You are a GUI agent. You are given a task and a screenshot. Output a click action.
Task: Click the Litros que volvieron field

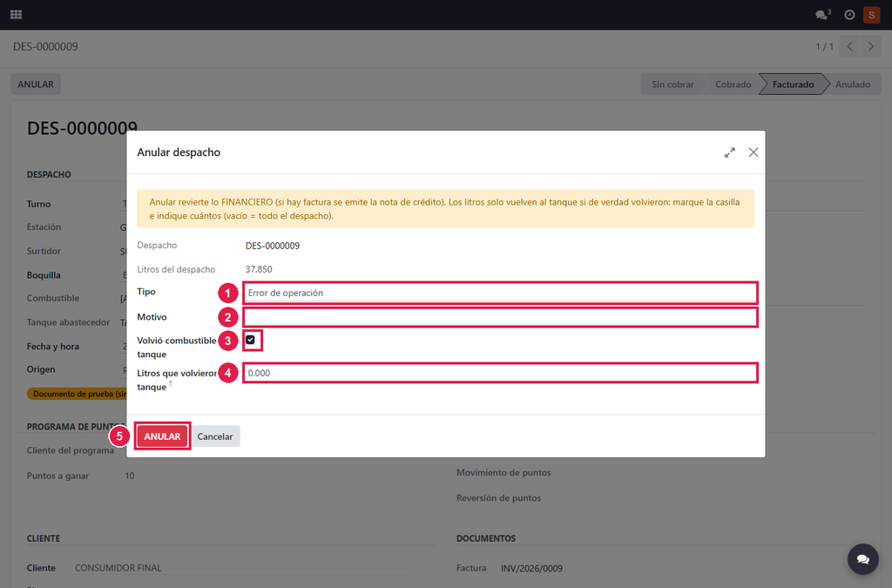(500, 373)
